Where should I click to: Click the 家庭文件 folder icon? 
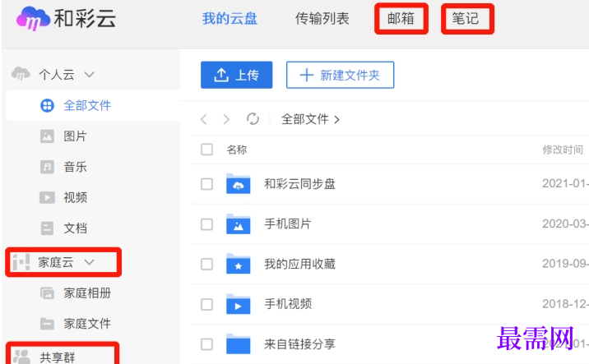[47, 324]
